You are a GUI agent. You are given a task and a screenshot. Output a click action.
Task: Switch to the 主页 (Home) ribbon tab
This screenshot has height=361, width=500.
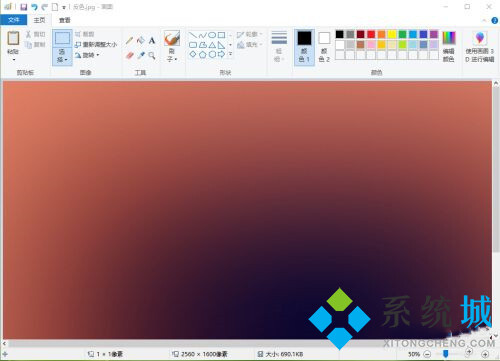(39, 20)
